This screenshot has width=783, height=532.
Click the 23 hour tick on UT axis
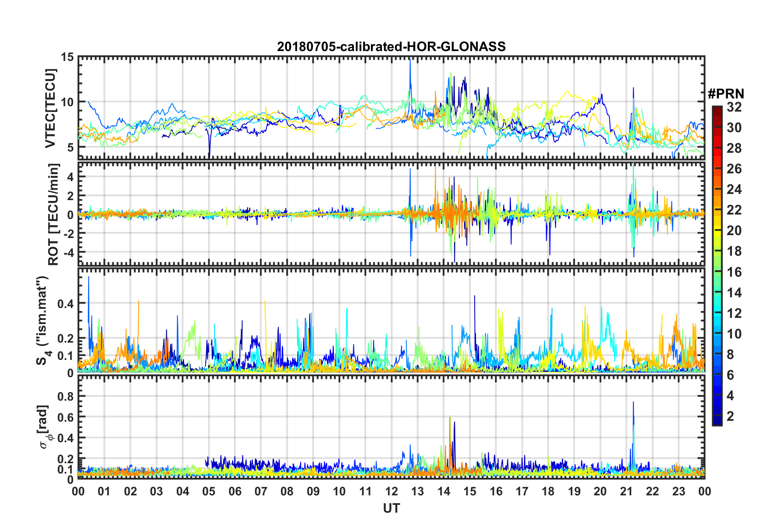(x=678, y=491)
